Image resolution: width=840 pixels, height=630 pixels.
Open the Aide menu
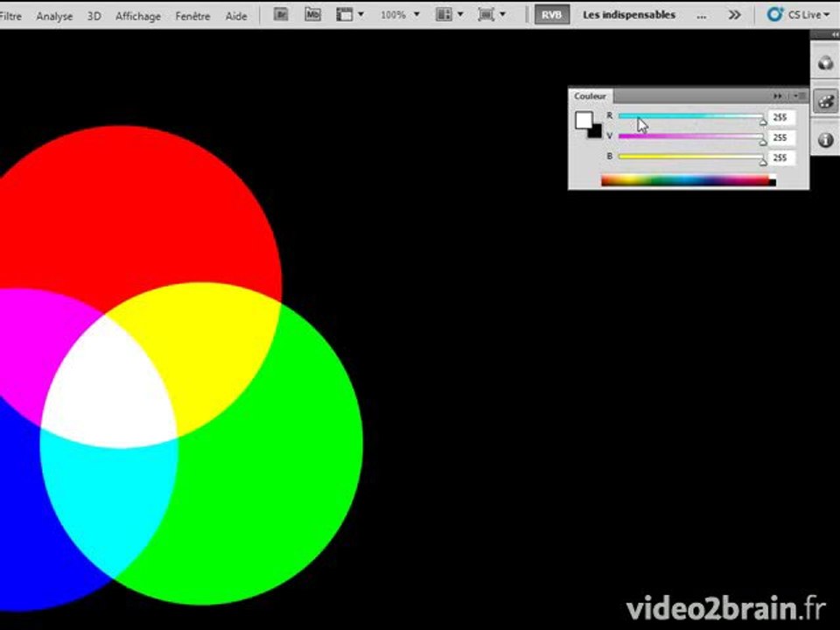[235, 16]
